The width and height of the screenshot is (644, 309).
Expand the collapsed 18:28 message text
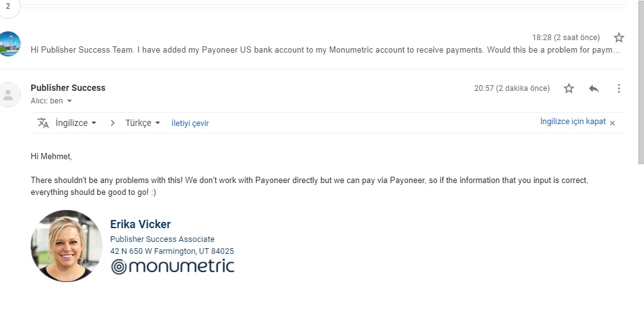tap(325, 50)
